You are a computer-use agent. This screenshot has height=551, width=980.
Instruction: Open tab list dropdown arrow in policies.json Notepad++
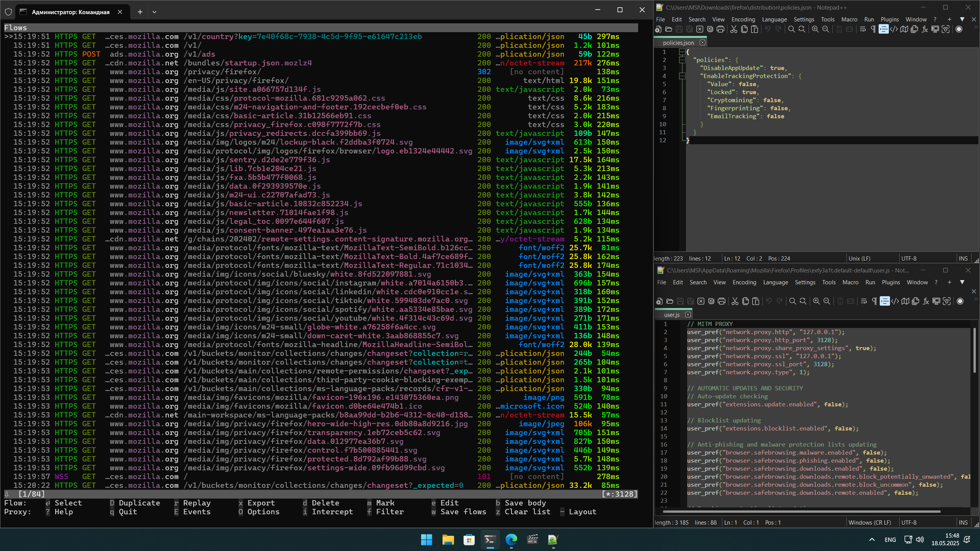pos(962,19)
